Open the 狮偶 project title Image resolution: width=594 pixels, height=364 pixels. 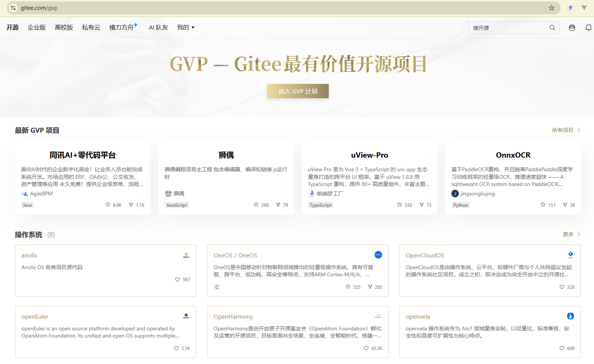(x=226, y=155)
